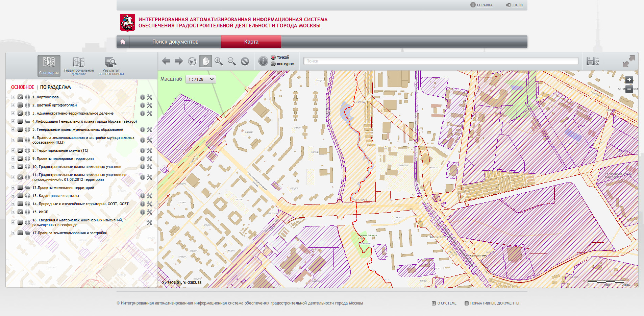Screen dimensions: 644x316
Task: Click the cancel selection tool icon
Action: (x=245, y=61)
